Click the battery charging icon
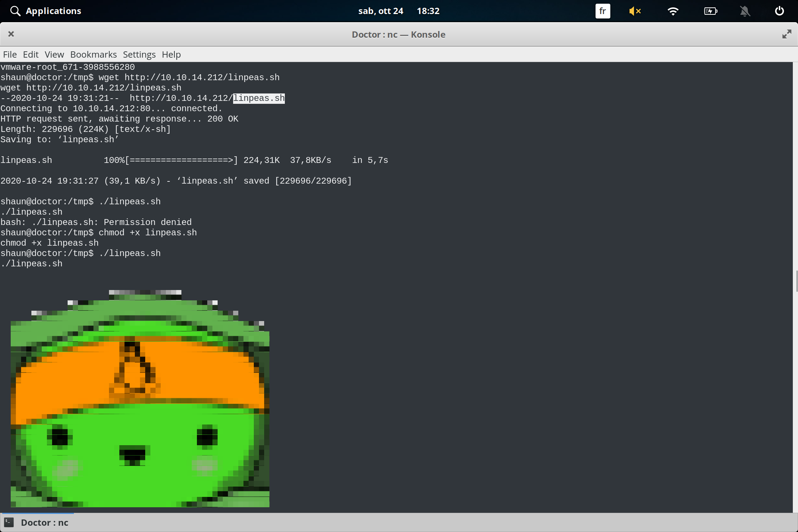Image resolution: width=798 pixels, height=532 pixels. pyautogui.click(x=710, y=11)
